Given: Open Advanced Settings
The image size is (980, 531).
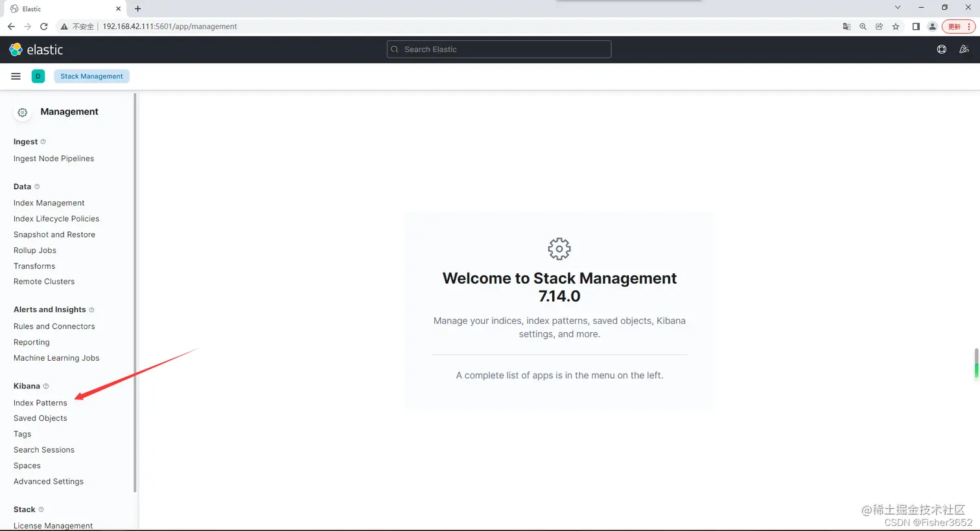Looking at the screenshot, I should [49, 482].
